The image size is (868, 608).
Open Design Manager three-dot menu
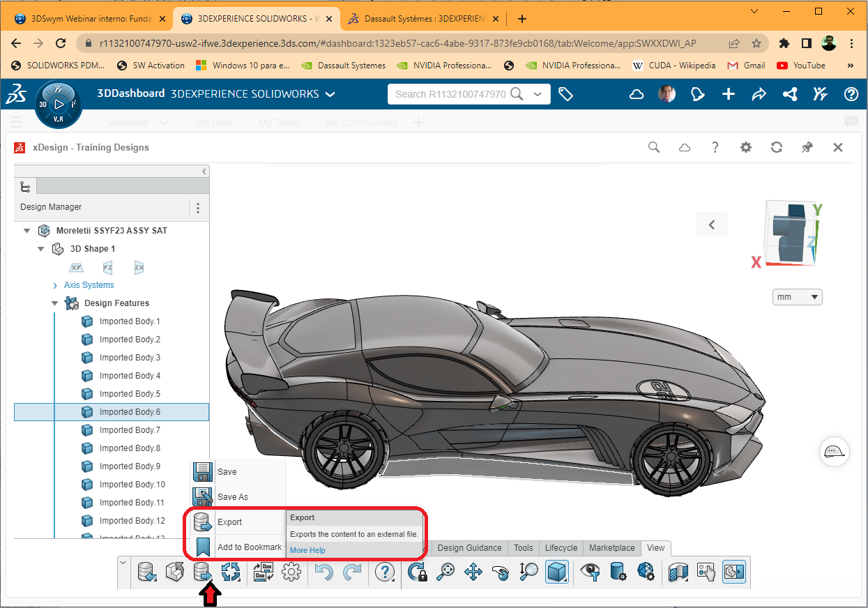pos(198,208)
